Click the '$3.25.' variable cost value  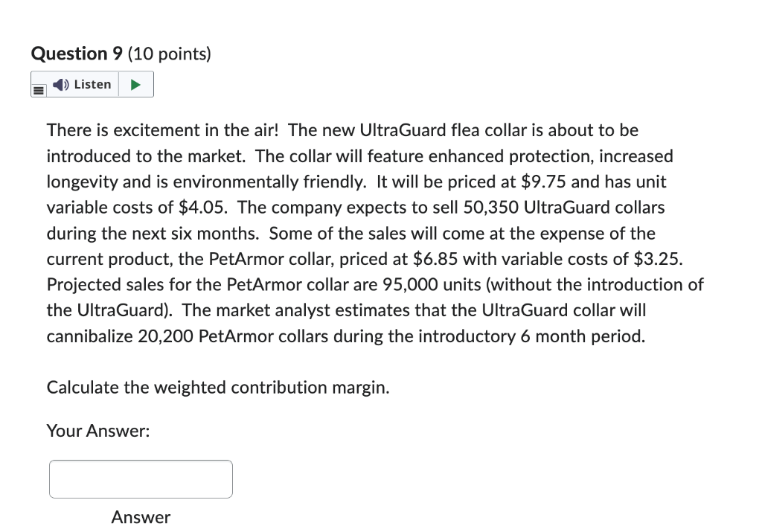tap(657, 259)
